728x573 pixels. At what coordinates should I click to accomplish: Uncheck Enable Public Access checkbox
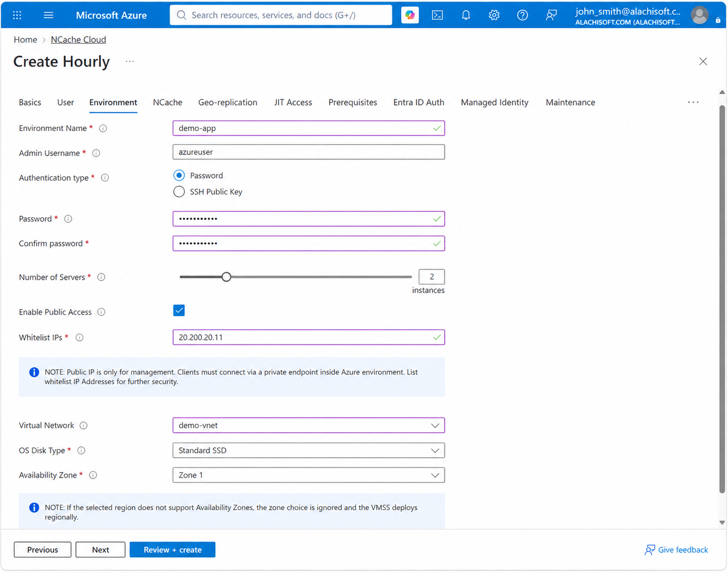point(179,310)
